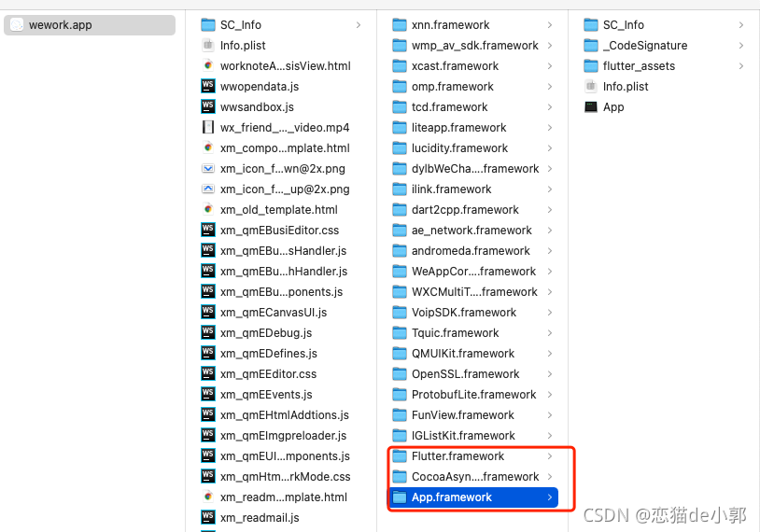
Task: Select omp.framework folder
Action: tap(472, 86)
